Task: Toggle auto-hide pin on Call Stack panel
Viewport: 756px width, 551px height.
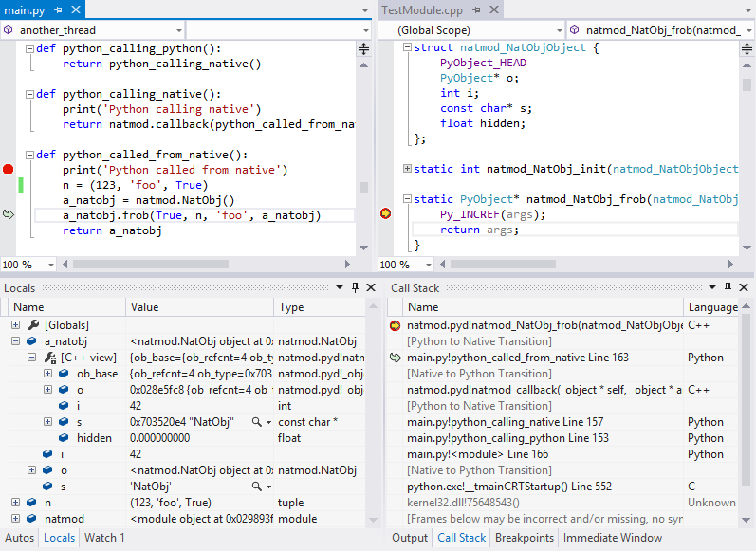Action: pos(728,287)
